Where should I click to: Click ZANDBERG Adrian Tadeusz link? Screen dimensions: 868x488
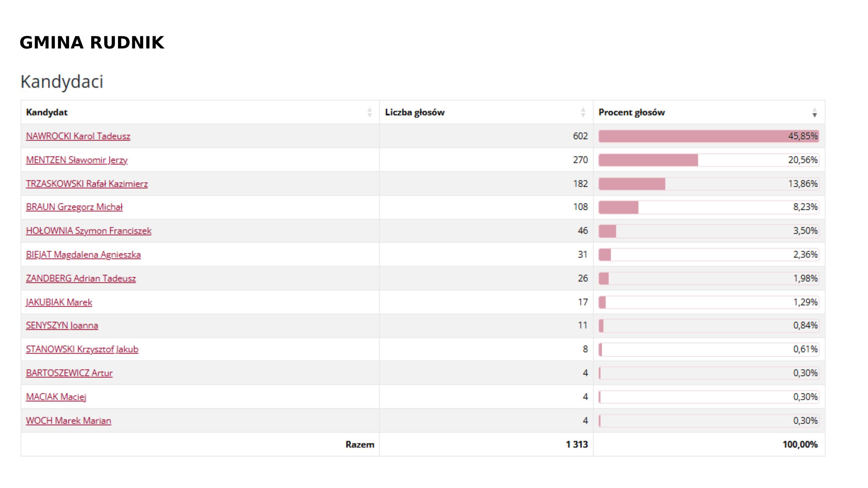click(81, 278)
